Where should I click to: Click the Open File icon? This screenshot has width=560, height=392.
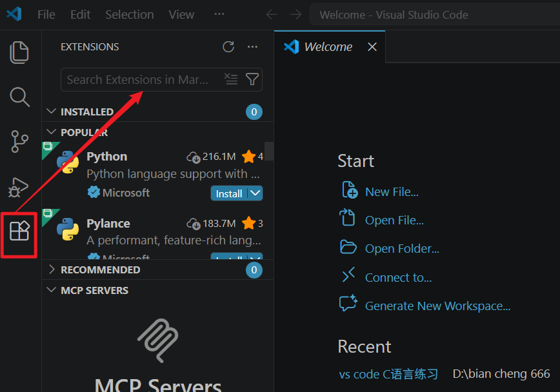point(347,217)
